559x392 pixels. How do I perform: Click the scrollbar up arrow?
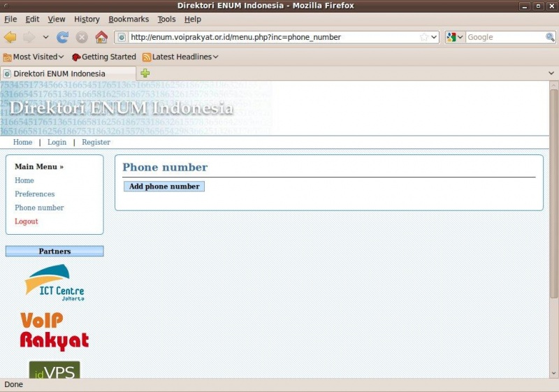pos(553,85)
